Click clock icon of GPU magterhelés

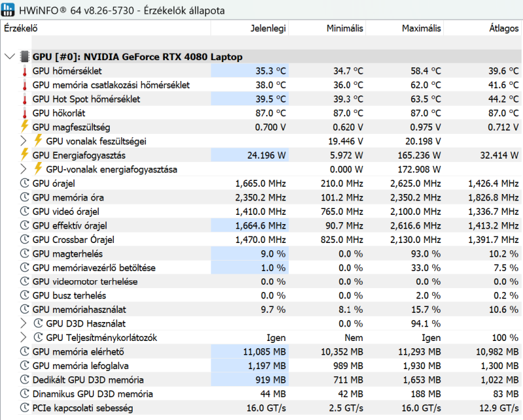tap(25, 253)
